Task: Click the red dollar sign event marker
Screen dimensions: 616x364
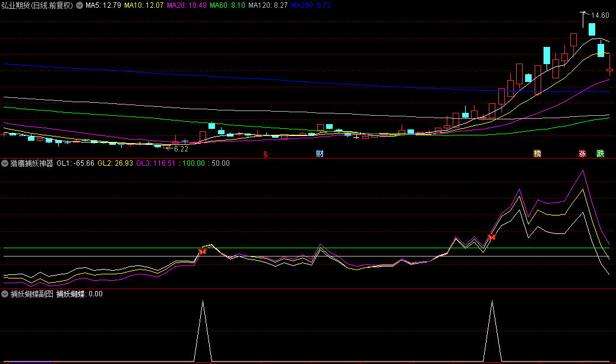Action: tap(266, 154)
